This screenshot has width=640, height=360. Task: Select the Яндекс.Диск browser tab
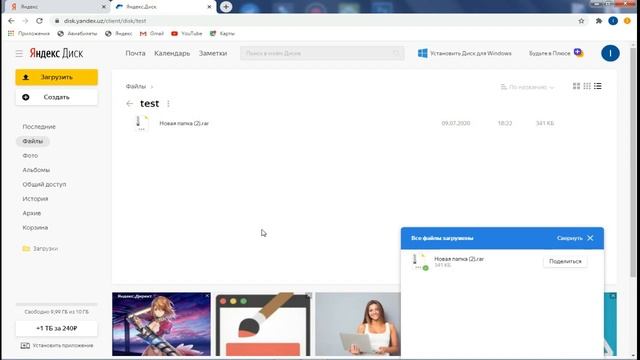[163, 7]
